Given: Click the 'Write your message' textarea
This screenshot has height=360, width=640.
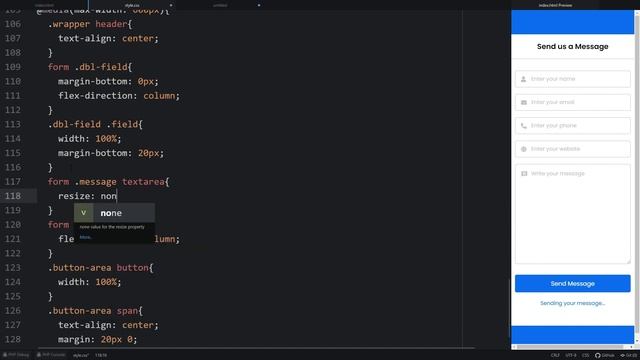Looking at the screenshot, I should (x=572, y=214).
